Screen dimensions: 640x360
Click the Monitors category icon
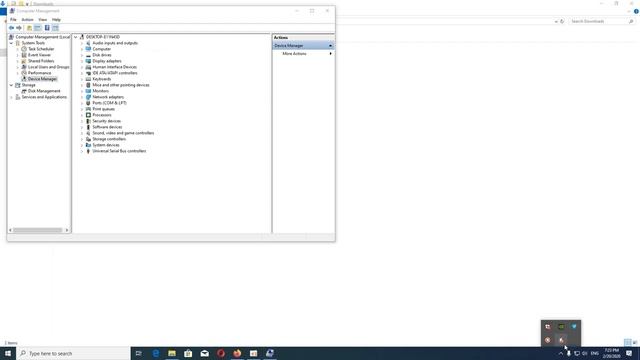click(x=88, y=91)
